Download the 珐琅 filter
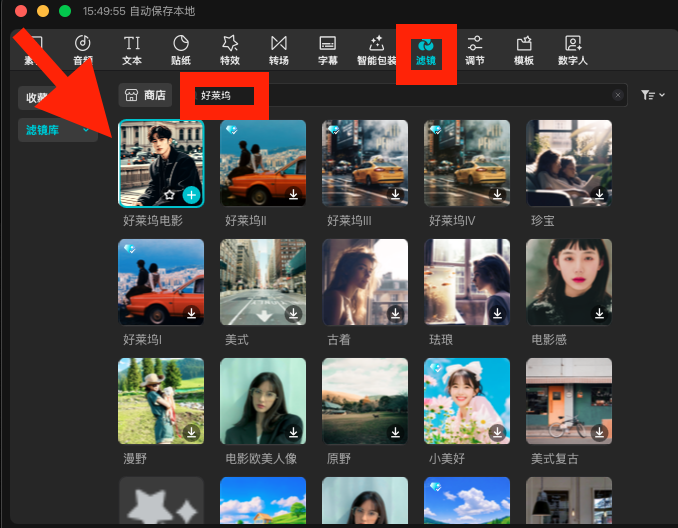 coord(498,314)
